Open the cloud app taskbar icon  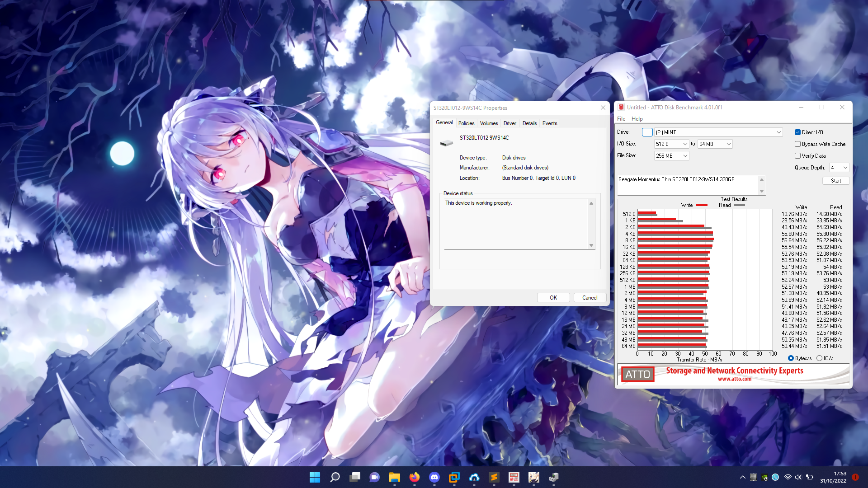tap(474, 477)
